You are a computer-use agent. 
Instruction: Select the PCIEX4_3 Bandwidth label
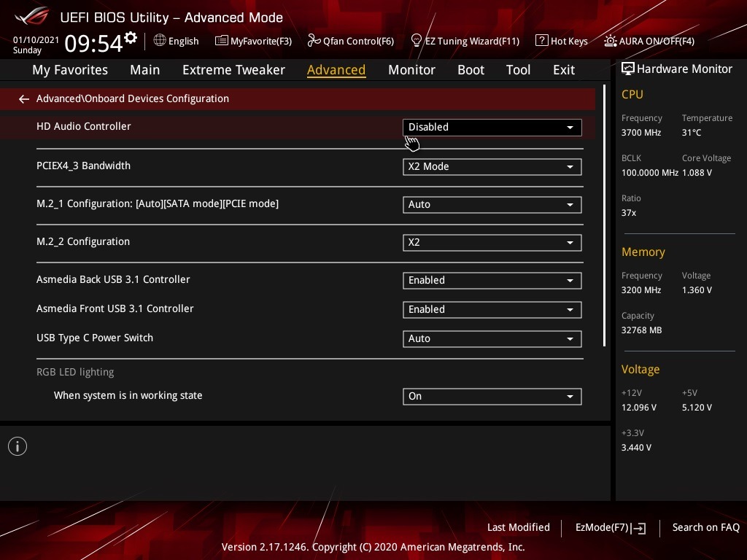(83, 166)
